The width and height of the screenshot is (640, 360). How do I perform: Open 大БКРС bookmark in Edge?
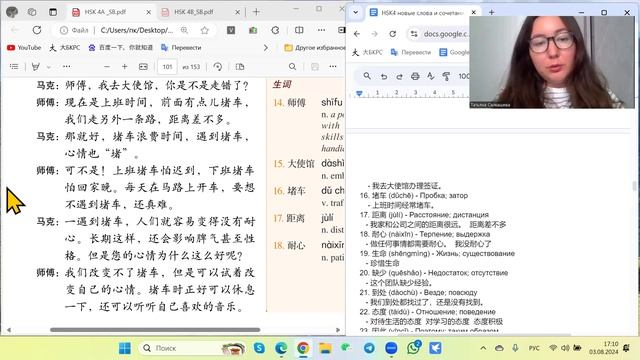pyautogui.click(x=64, y=48)
